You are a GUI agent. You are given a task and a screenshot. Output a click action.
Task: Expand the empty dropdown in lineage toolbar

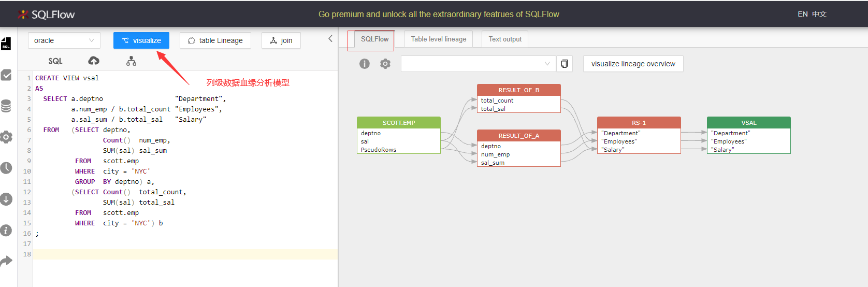coord(478,64)
